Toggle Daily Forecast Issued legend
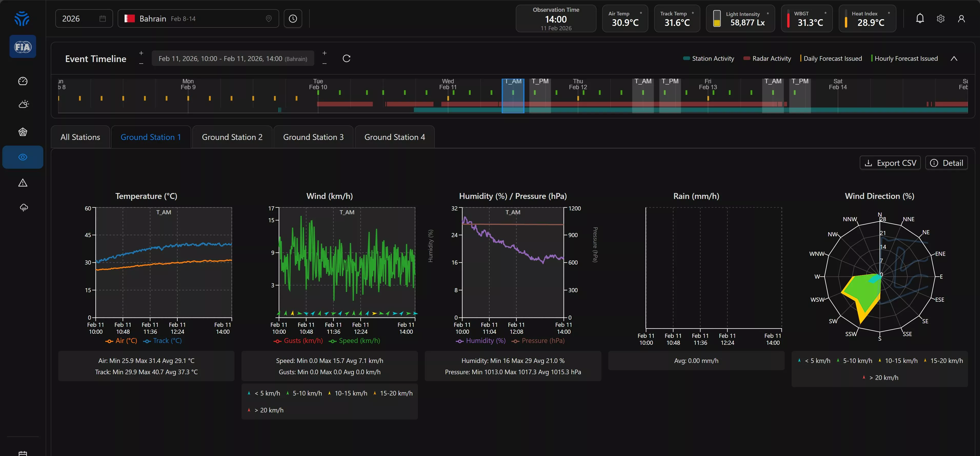Viewport: 980px width, 456px height. tap(831, 58)
